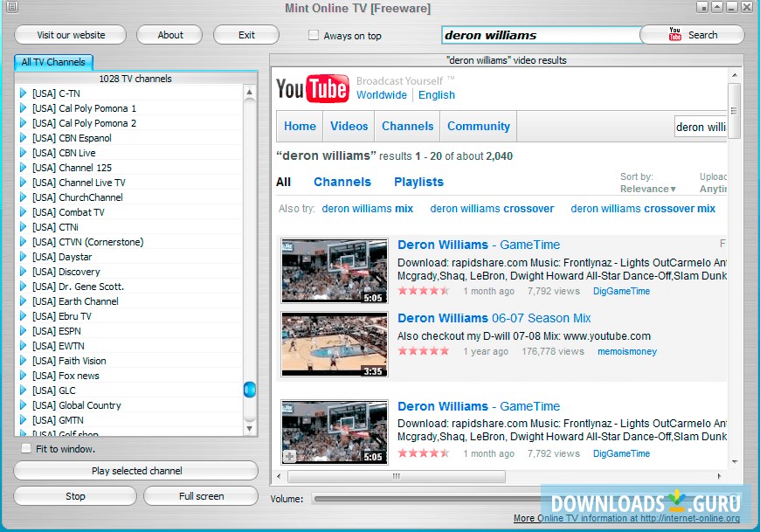Click the Full screen button
This screenshot has height=532, width=760.
200,495
